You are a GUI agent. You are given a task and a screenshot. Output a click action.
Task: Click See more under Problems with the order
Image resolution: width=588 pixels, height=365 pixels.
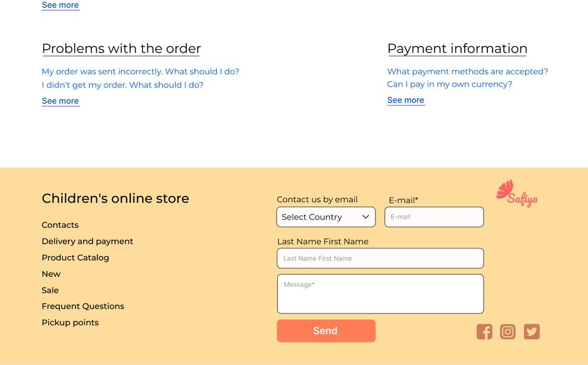click(60, 101)
